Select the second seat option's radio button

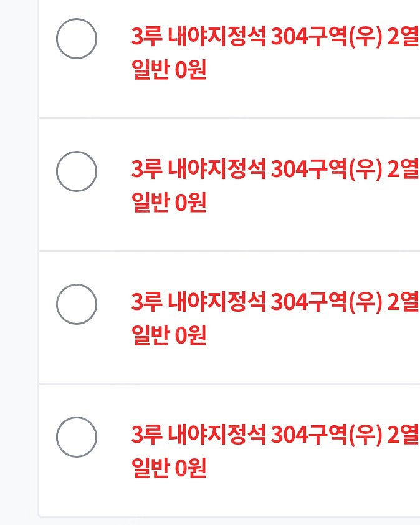(77, 171)
